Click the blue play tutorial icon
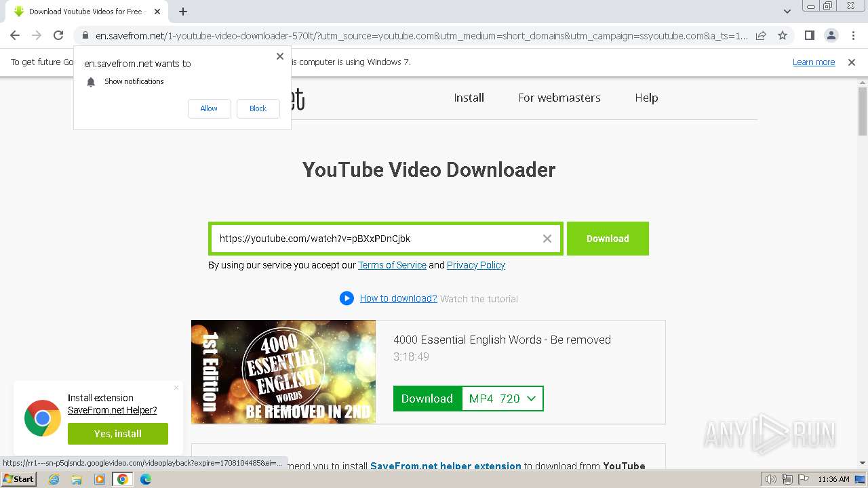The width and height of the screenshot is (868, 488). (x=347, y=298)
